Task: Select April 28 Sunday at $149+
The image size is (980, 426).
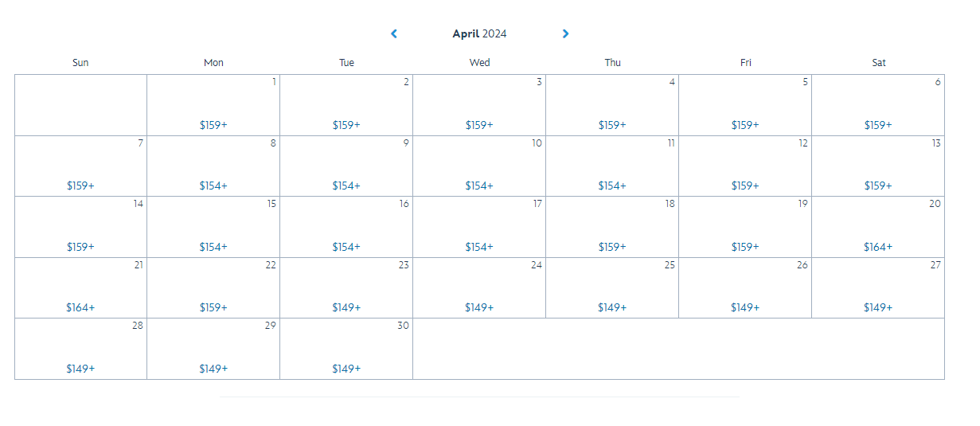Action: [80, 350]
